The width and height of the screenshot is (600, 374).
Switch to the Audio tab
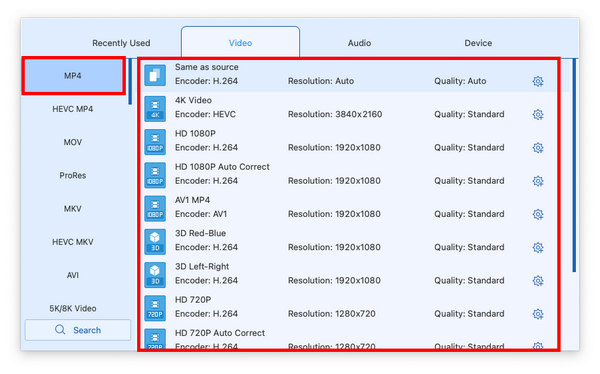(359, 43)
